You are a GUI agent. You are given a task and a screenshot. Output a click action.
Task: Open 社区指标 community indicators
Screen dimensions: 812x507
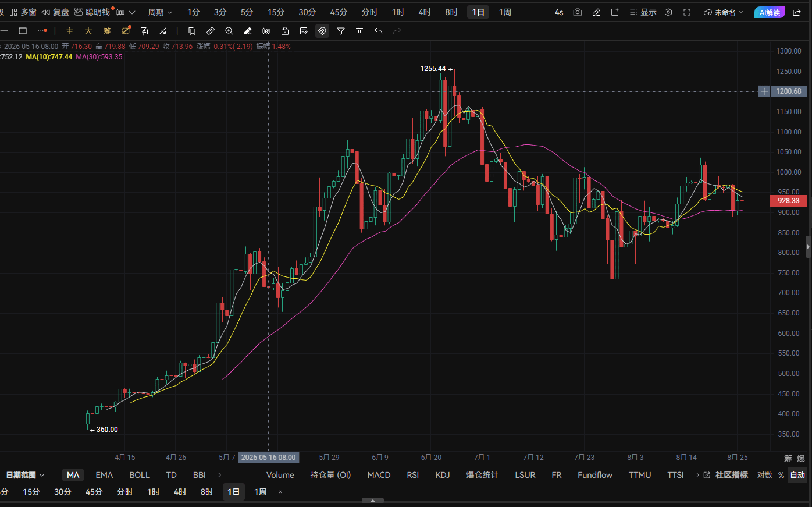coord(726,475)
